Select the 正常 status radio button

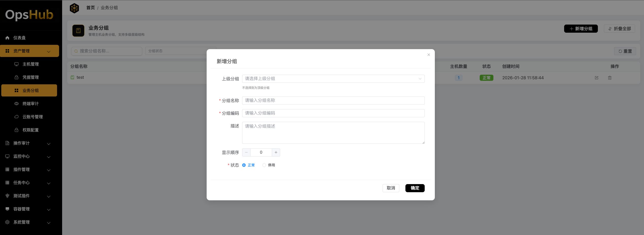pos(244,165)
